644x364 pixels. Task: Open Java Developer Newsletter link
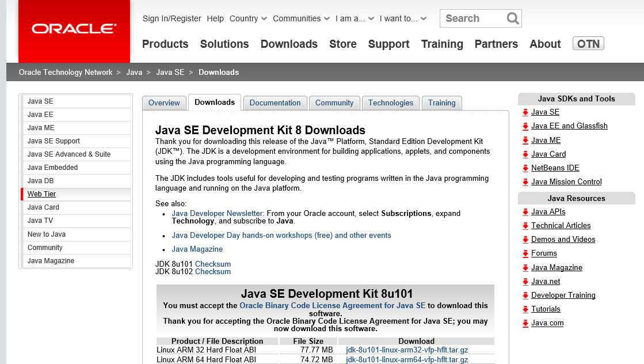(218, 213)
